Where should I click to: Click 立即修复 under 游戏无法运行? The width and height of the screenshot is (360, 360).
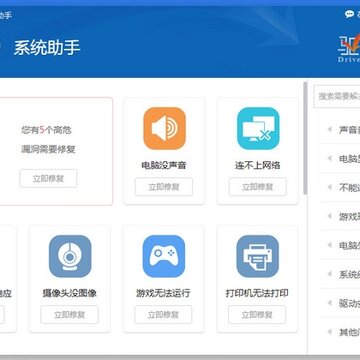pos(163,315)
